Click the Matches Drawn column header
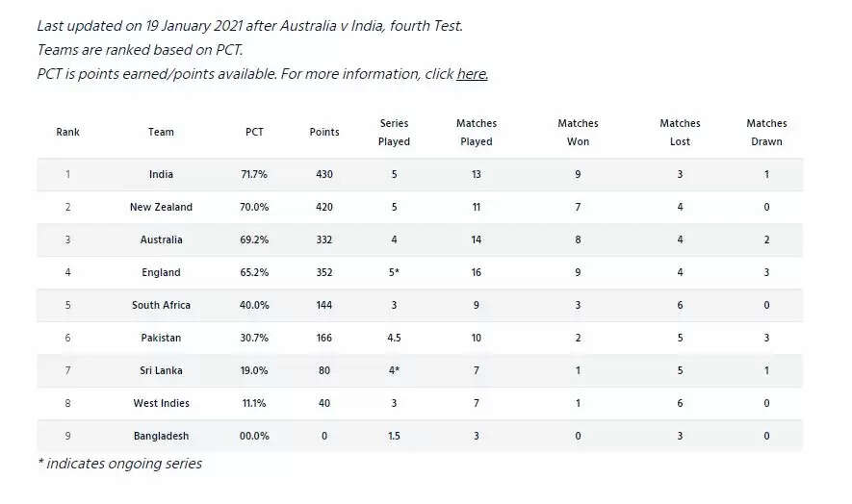Viewport: 852px width, 504px height. click(766, 132)
